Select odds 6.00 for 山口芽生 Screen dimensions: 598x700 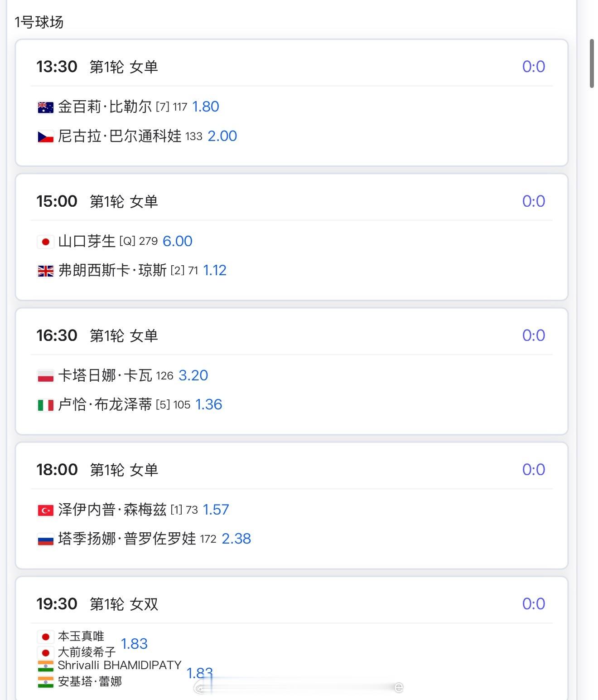click(x=177, y=241)
